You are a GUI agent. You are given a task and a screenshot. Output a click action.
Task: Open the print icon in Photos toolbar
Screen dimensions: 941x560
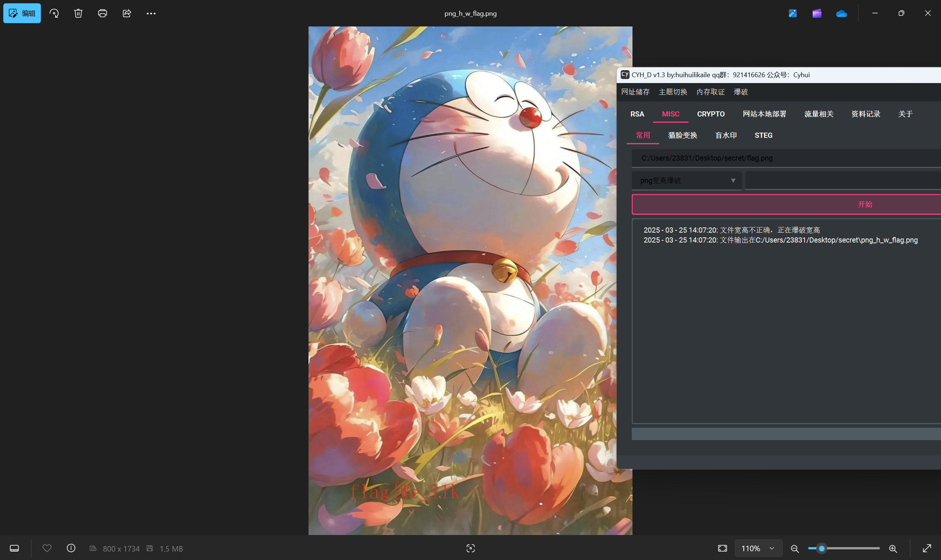(x=102, y=13)
